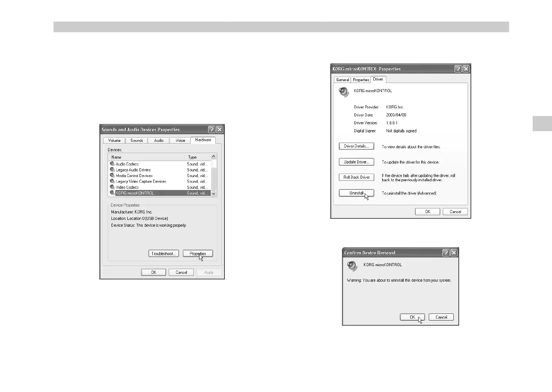Click help button in KORG microKONTROL Properties title bar

(458, 69)
